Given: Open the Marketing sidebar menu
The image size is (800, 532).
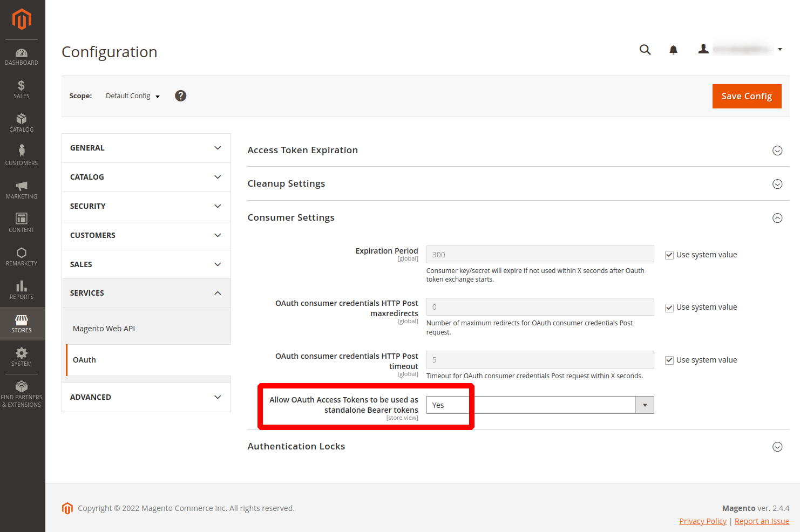Looking at the screenshot, I should coord(22,190).
